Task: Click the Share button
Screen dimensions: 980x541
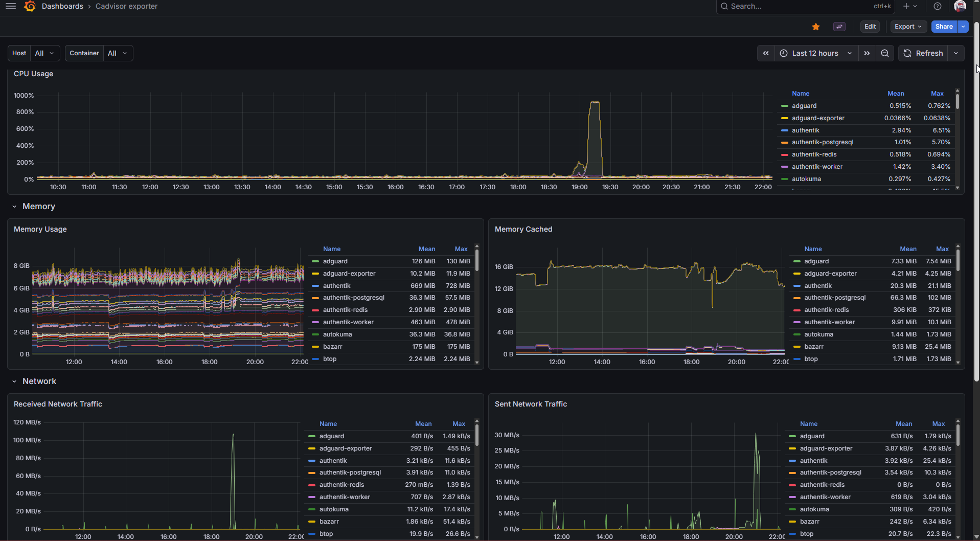Action: point(944,27)
